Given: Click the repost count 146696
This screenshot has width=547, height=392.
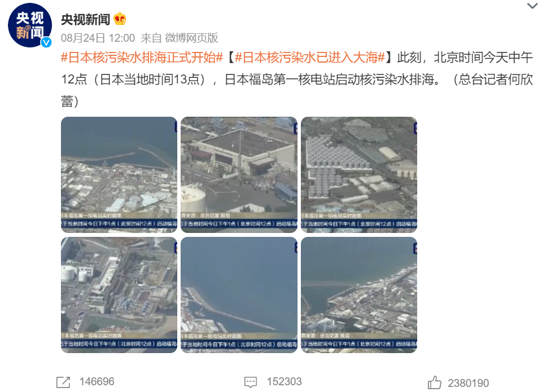Looking at the screenshot, I should 97,382.
